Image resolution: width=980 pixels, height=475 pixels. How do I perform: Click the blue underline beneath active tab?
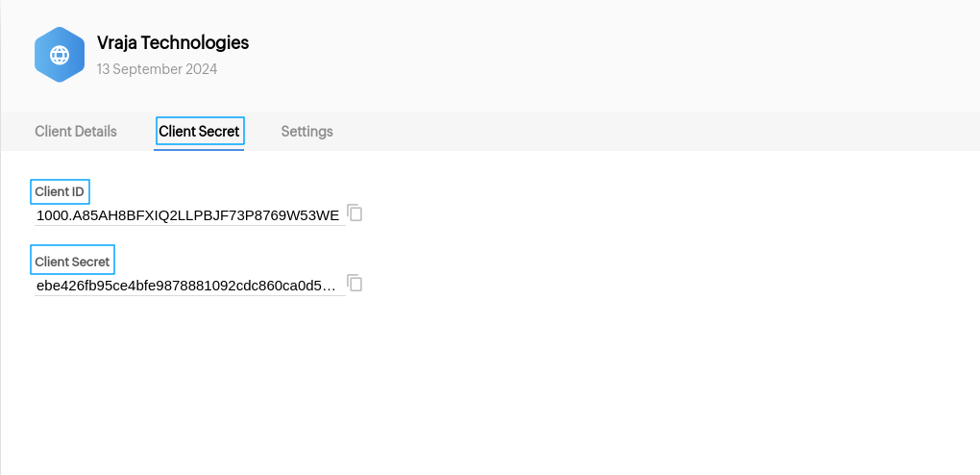[199, 150]
